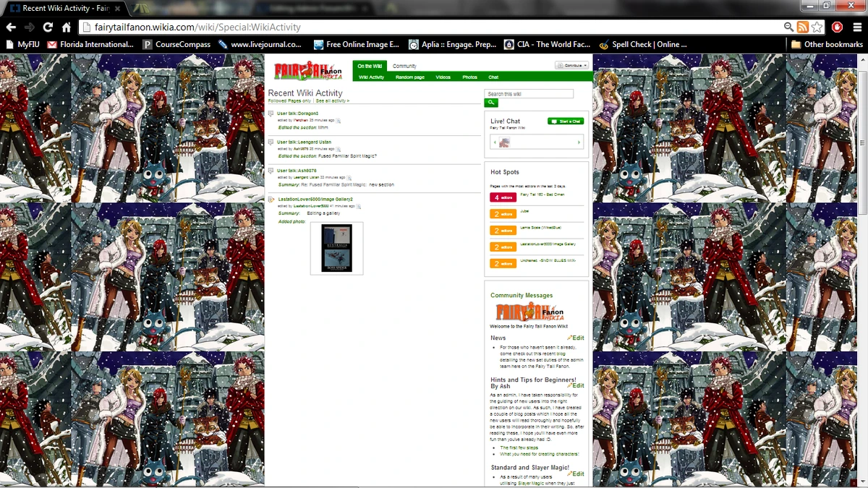Reload the page using the refresh icon
Image resolution: width=868 pixels, height=488 pixels.
point(48,27)
